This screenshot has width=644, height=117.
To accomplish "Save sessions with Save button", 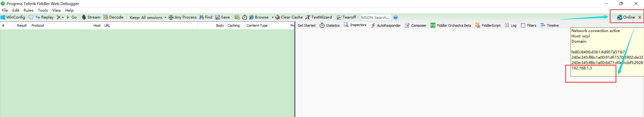I will 222,17.
